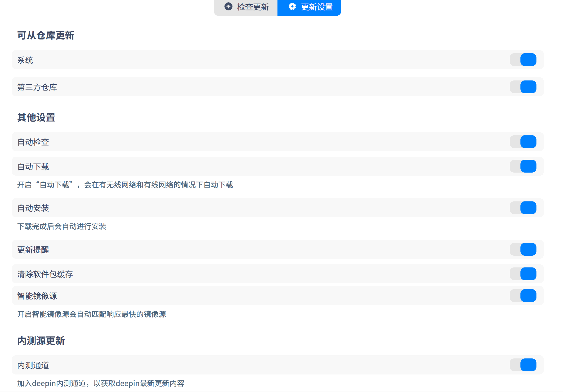Click the deepin 内测通道 description text
563x392 pixels.
point(101,383)
